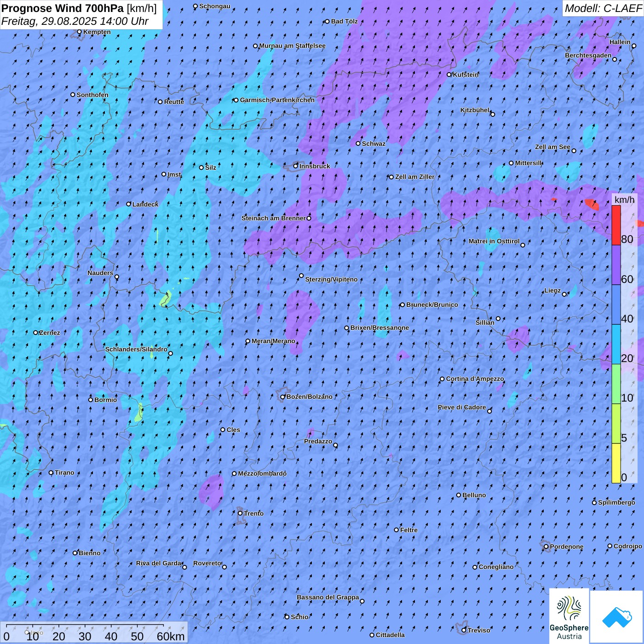Image resolution: width=644 pixels, height=644 pixels.
Task: Click the 'Meran/Merano' label
Action: (x=273, y=341)
